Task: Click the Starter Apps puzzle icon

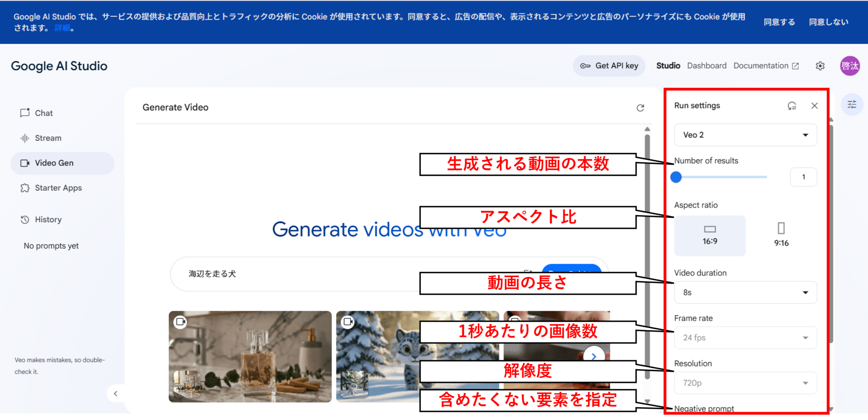Action: coord(25,188)
